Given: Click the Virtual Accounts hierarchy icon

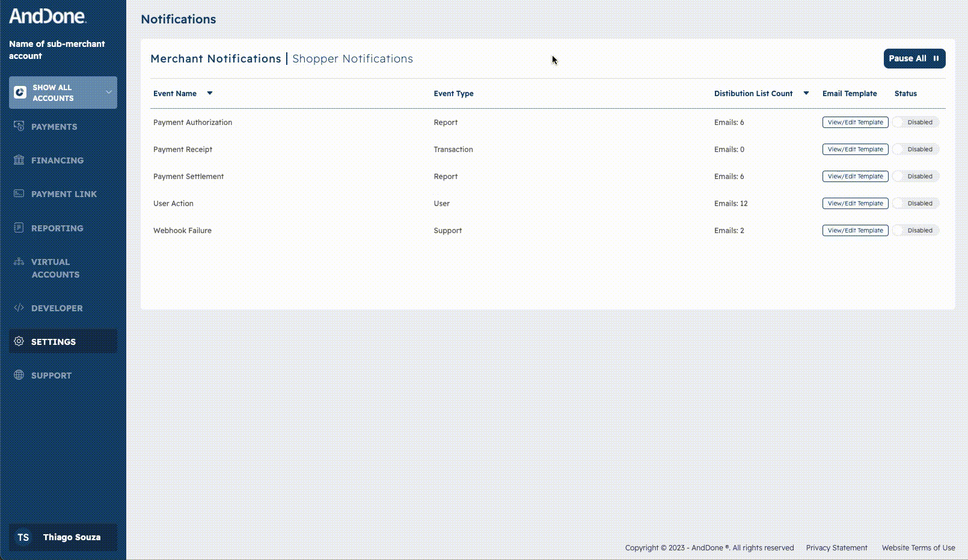Looking at the screenshot, I should click(19, 261).
